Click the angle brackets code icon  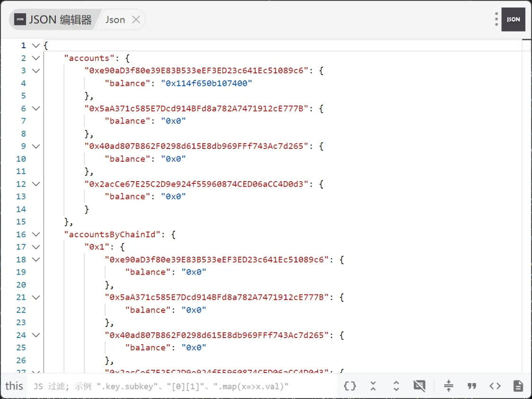(x=495, y=386)
